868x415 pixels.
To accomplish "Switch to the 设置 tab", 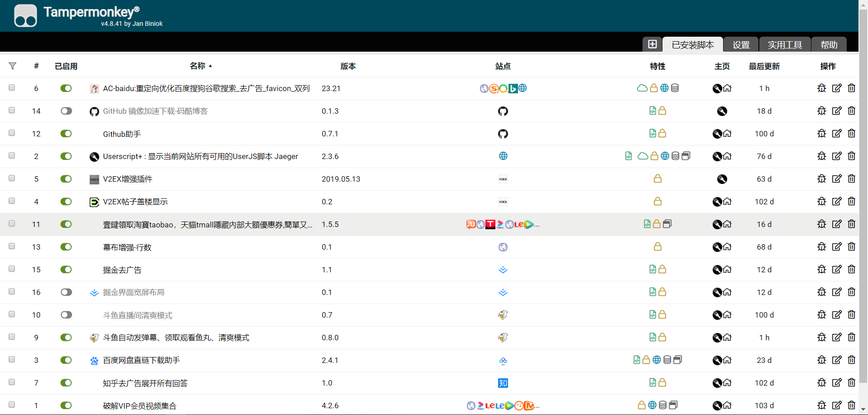I will point(741,45).
